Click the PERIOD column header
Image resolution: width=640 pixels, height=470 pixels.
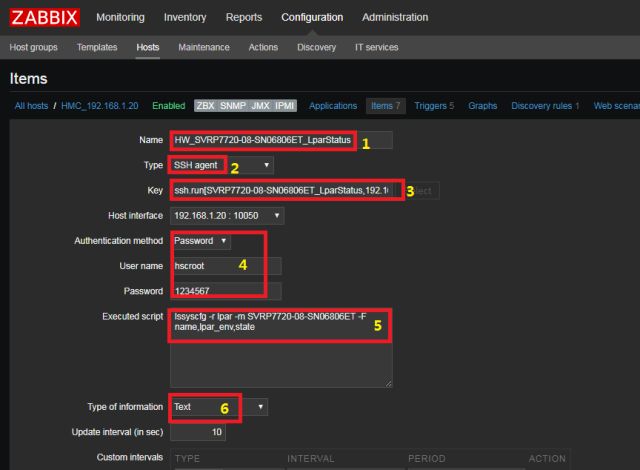point(427,459)
